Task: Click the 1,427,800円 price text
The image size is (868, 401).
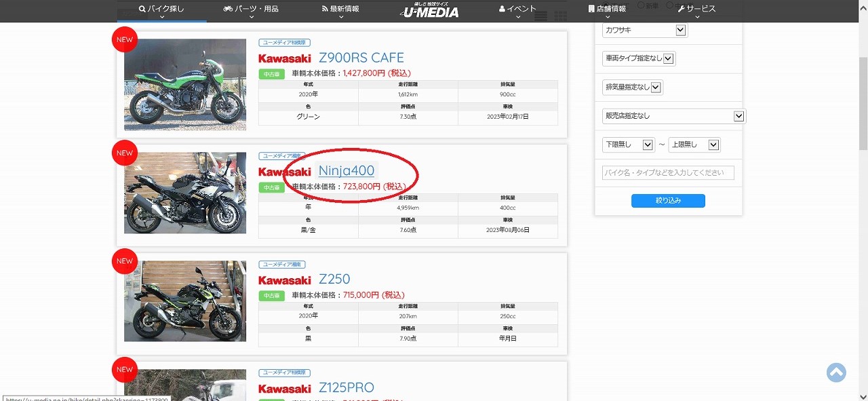Action: coord(376,73)
